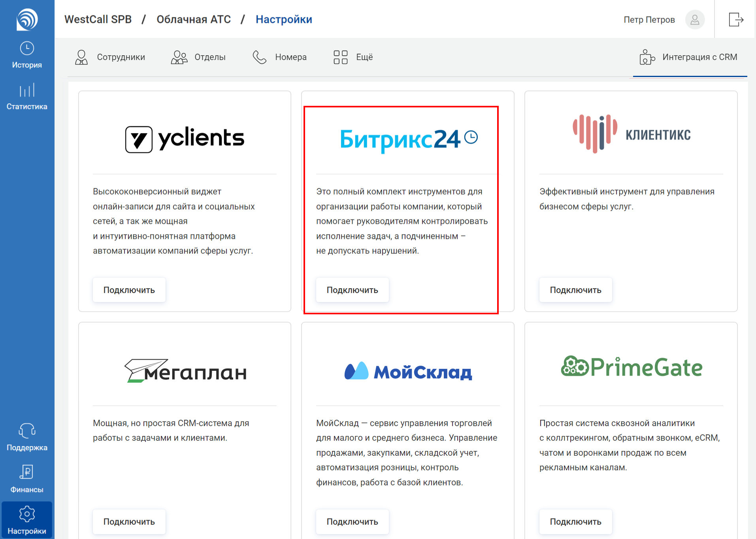Connect the МойСклад integration

tap(353, 522)
